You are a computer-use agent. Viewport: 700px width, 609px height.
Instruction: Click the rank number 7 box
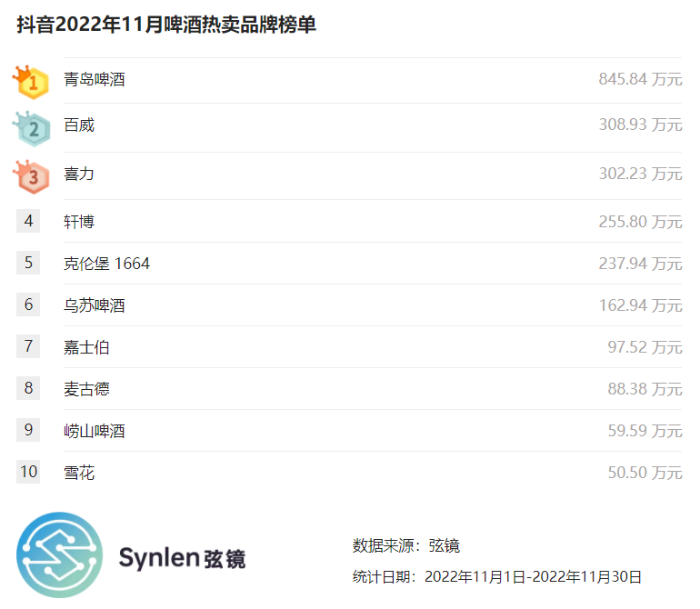28,346
